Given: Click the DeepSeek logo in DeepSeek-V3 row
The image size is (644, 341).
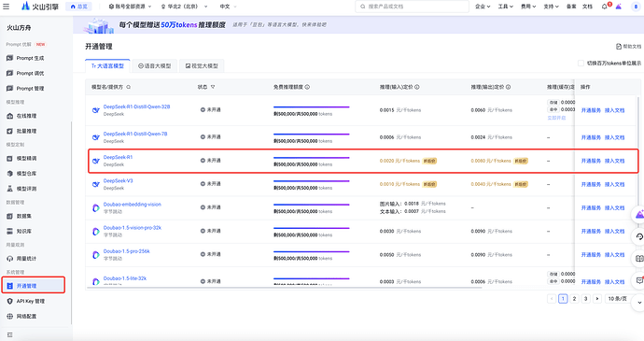Looking at the screenshot, I should point(96,184).
